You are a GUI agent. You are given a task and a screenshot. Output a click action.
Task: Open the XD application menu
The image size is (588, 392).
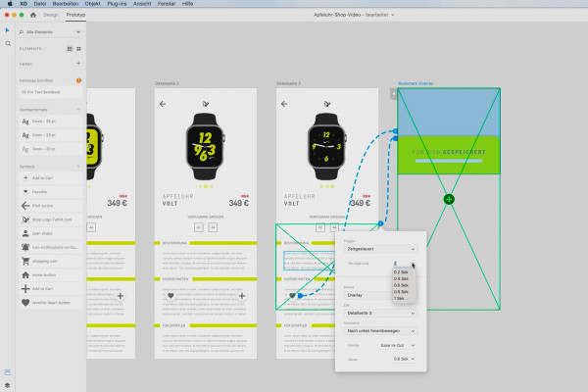[x=24, y=3]
